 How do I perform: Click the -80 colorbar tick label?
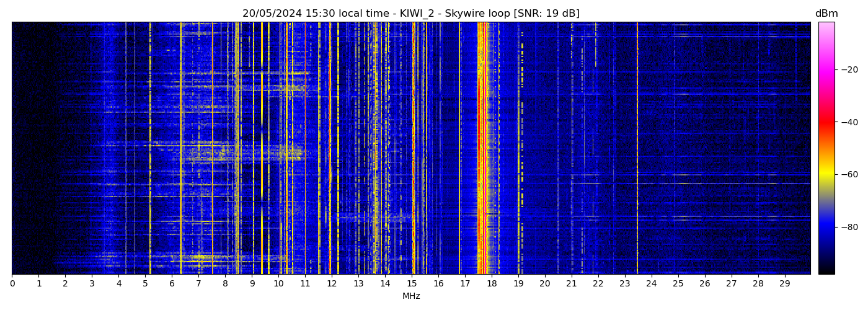(847, 227)
